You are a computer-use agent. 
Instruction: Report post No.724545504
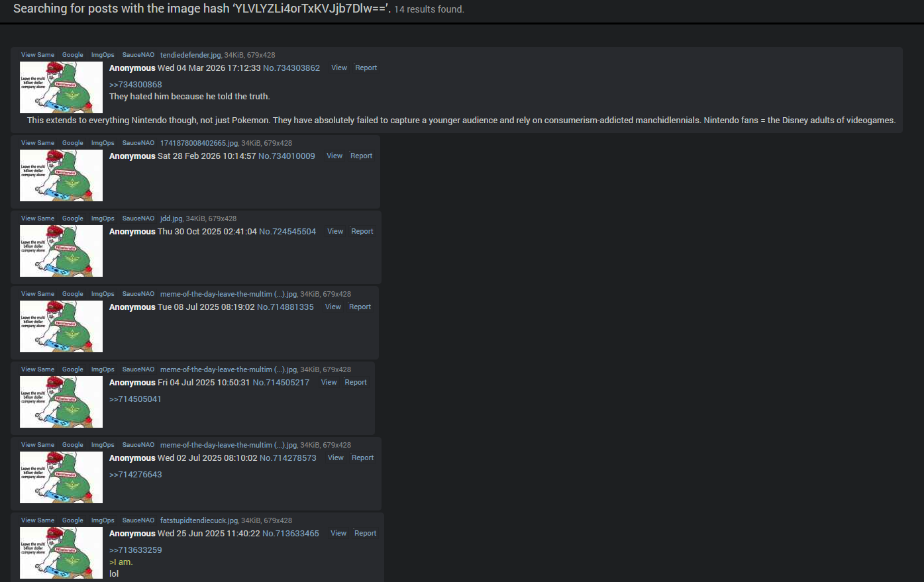click(362, 231)
